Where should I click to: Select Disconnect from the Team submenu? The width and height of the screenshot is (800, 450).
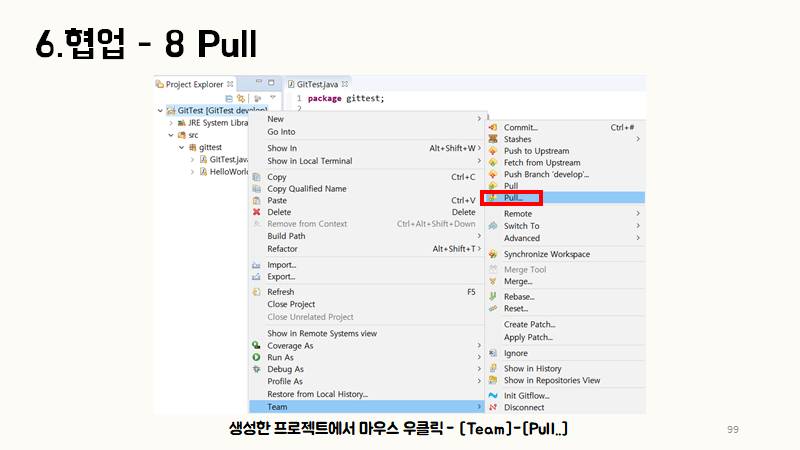(x=524, y=407)
